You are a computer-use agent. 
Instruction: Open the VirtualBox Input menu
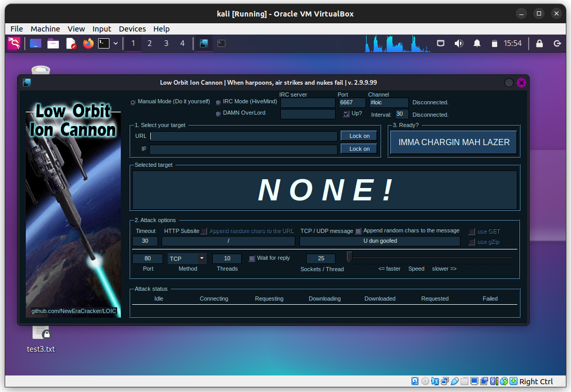[102, 29]
